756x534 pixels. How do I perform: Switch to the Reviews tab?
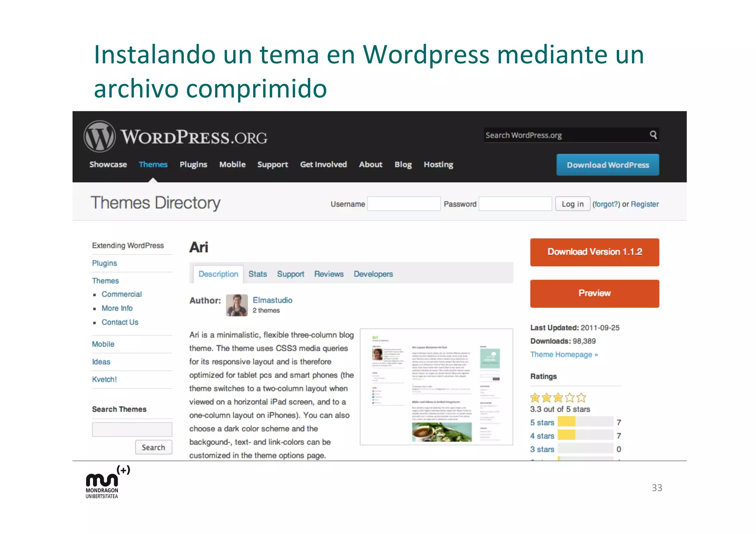(329, 274)
